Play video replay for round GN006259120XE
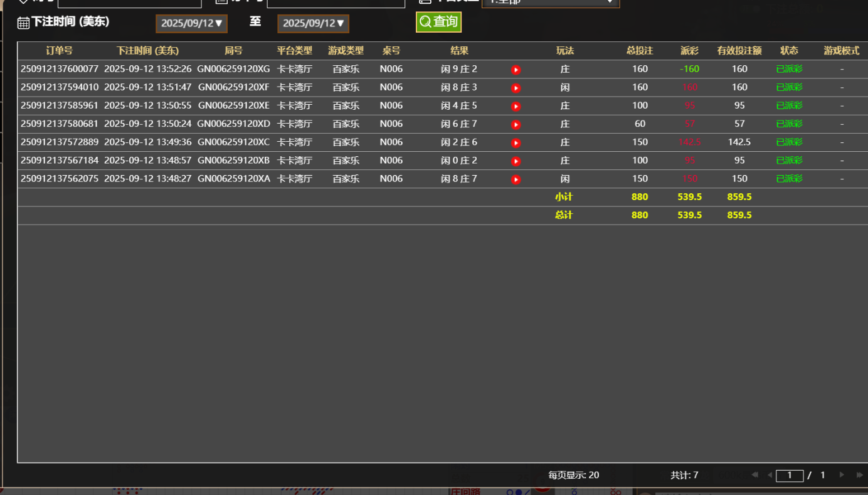Viewport: 868px width, 495px height. pyautogui.click(x=516, y=106)
